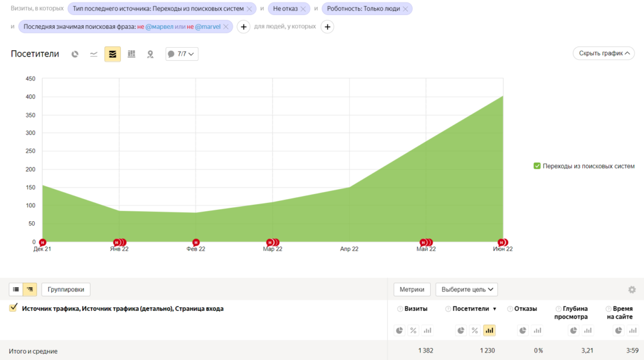Sort by 'Посетители' column
Image resolution: width=644 pixels, height=360 pixels.
470,308
